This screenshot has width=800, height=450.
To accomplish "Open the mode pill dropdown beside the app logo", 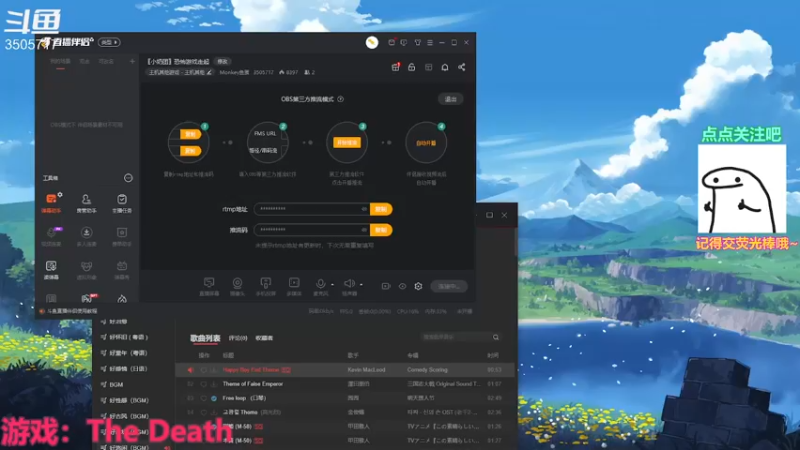I will click(x=109, y=42).
